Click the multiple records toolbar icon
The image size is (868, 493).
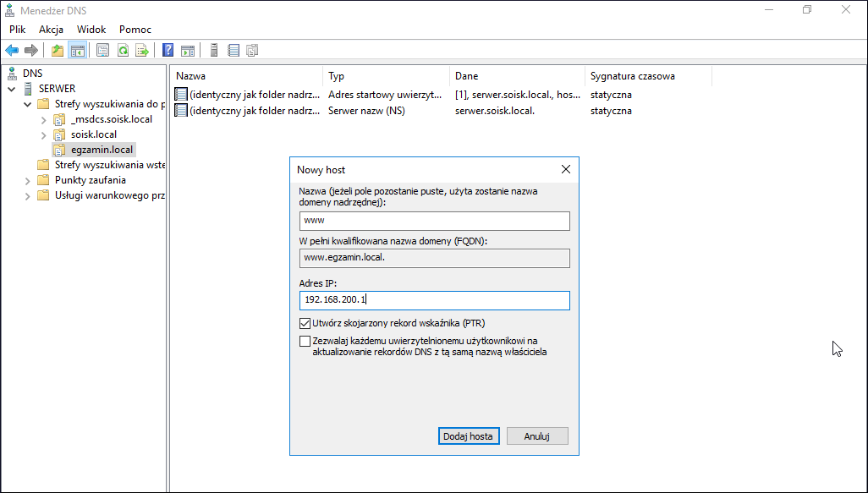252,51
